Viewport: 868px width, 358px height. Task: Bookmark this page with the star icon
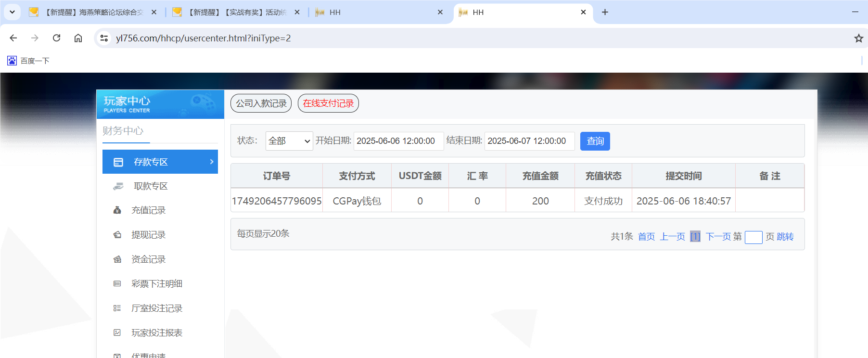[858, 38]
